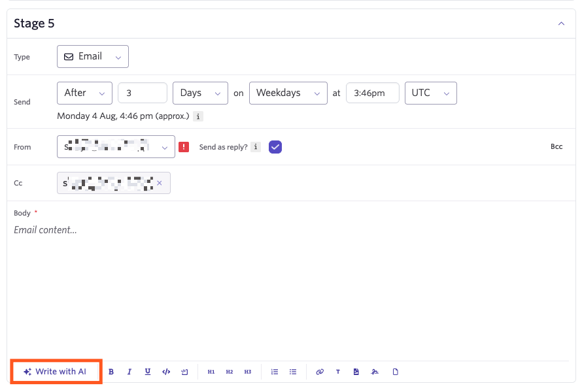
Task: Set Heading 3 style
Action: click(x=248, y=372)
